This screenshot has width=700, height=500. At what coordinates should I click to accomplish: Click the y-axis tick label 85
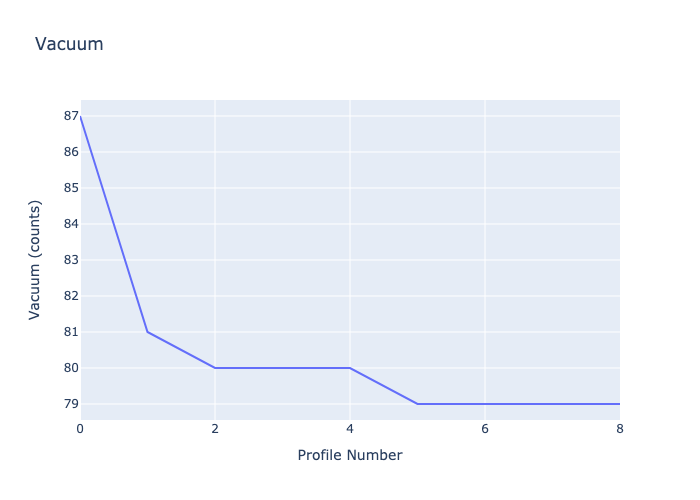point(71,188)
